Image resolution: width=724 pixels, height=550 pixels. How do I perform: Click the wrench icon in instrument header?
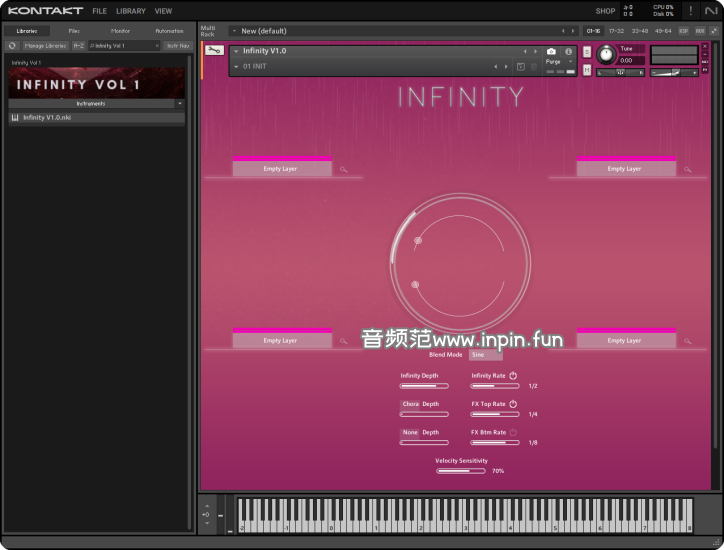coord(214,50)
